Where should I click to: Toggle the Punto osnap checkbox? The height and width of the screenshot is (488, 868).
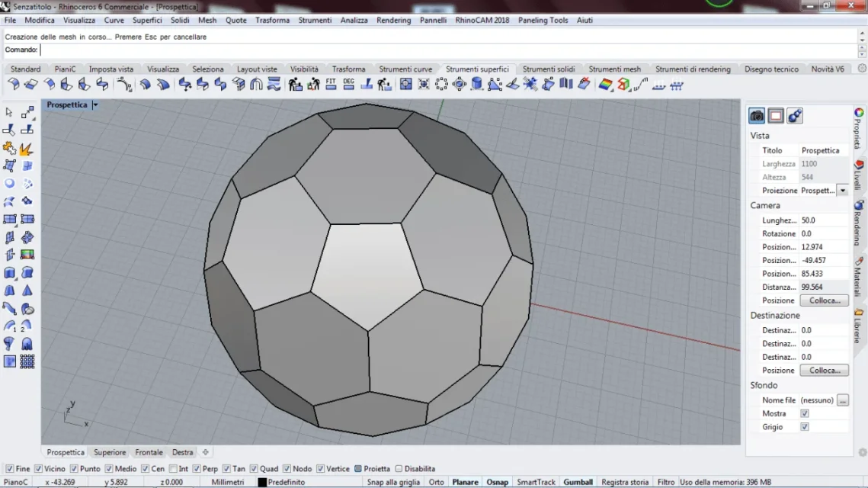(x=74, y=469)
